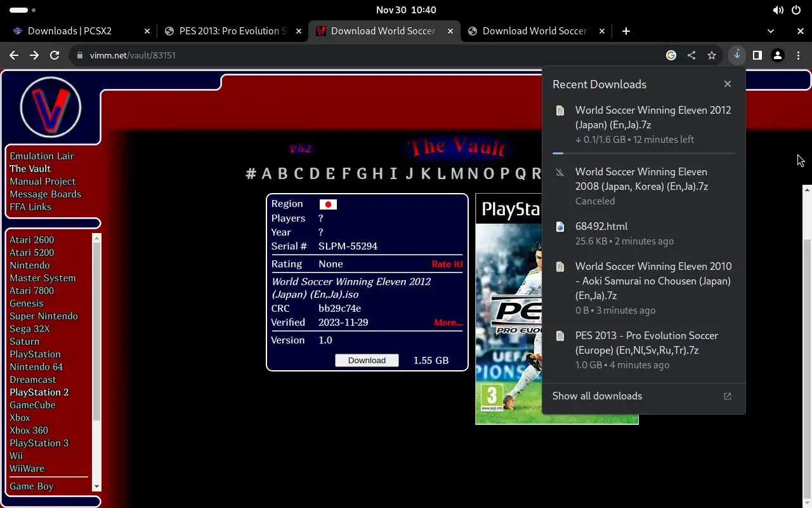Jump to # in vault index

[251, 174]
